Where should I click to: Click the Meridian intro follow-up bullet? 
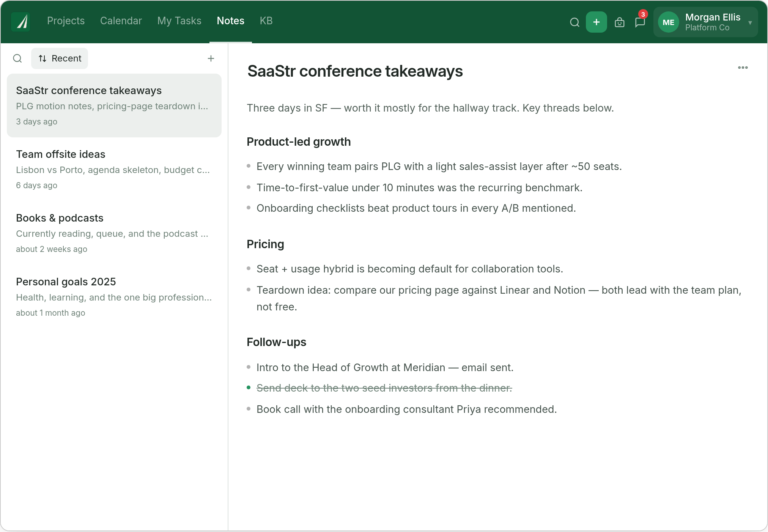(x=385, y=368)
